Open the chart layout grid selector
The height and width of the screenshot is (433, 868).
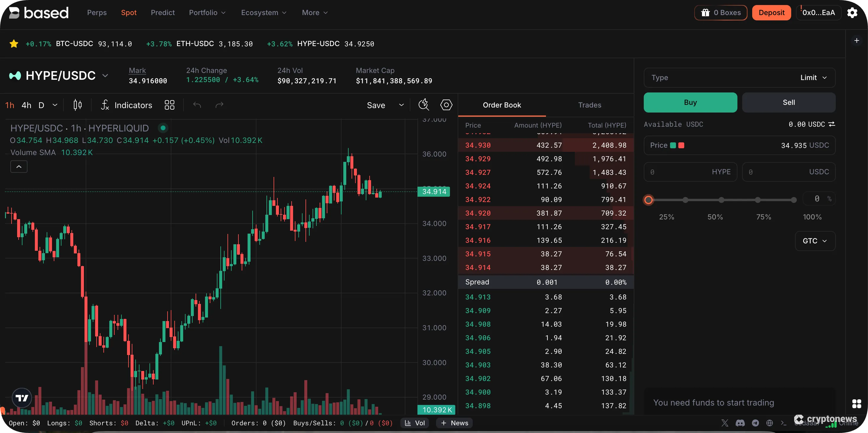pos(169,105)
